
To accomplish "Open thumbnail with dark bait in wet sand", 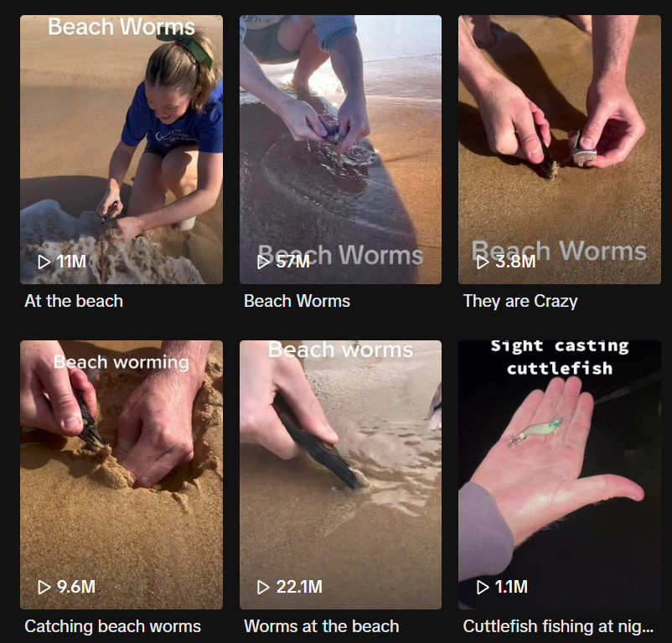I will [x=340, y=475].
